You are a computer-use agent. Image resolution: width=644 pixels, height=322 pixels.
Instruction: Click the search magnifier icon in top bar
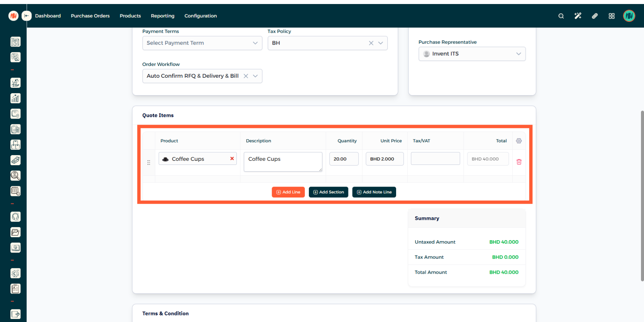click(561, 16)
